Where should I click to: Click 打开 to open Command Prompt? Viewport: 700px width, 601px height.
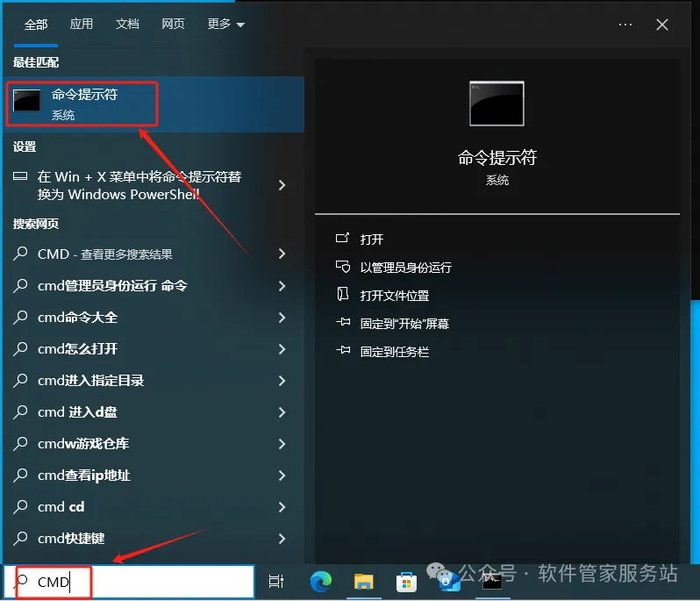(372, 240)
